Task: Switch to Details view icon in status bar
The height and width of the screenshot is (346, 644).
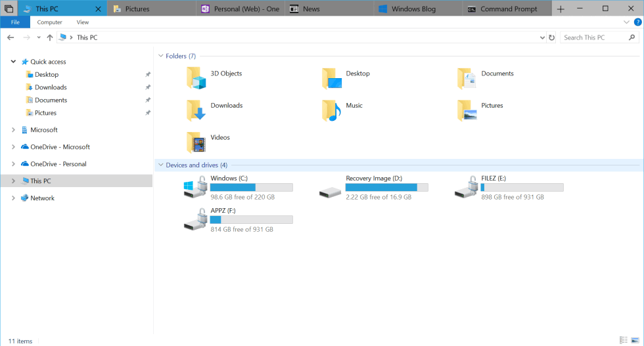Action: click(624, 340)
